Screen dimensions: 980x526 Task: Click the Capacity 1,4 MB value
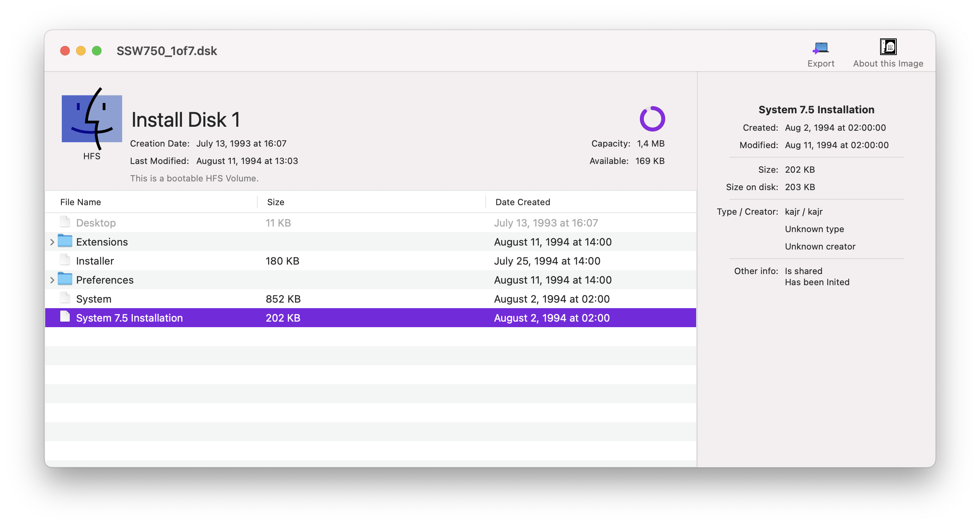(651, 143)
